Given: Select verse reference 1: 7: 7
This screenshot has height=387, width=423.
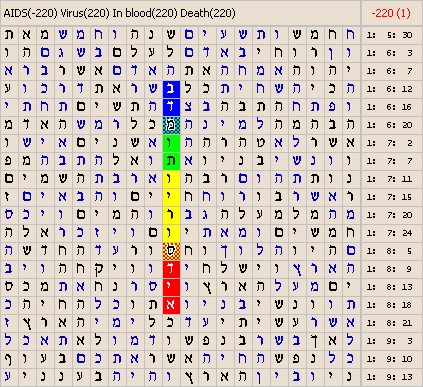Looking at the screenshot, I should tap(389, 161).
